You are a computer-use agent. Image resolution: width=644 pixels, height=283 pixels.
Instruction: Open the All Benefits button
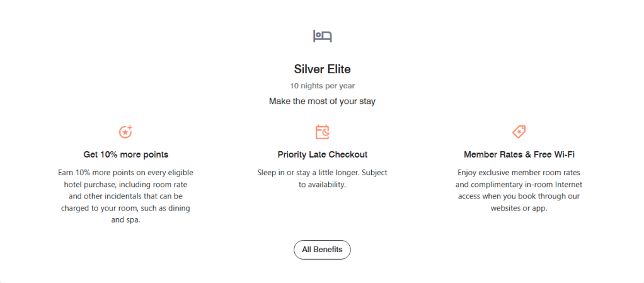tap(322, 250)
